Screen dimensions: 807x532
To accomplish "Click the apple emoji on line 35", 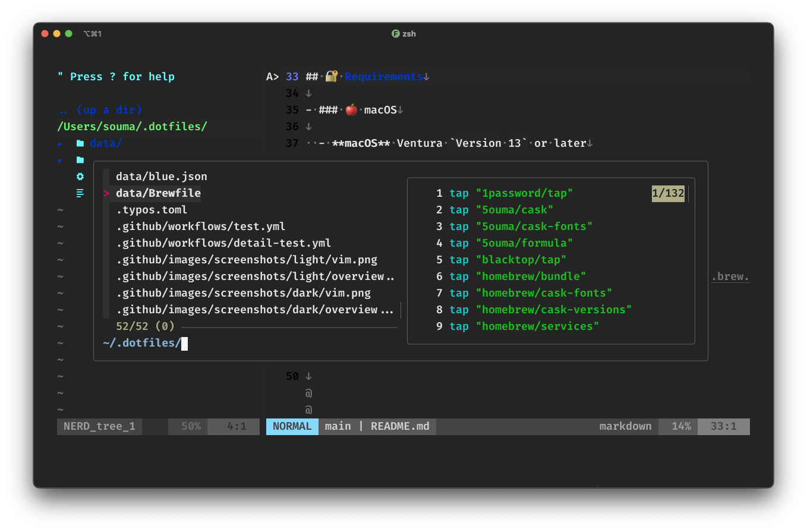I will (x=351, y=110).
